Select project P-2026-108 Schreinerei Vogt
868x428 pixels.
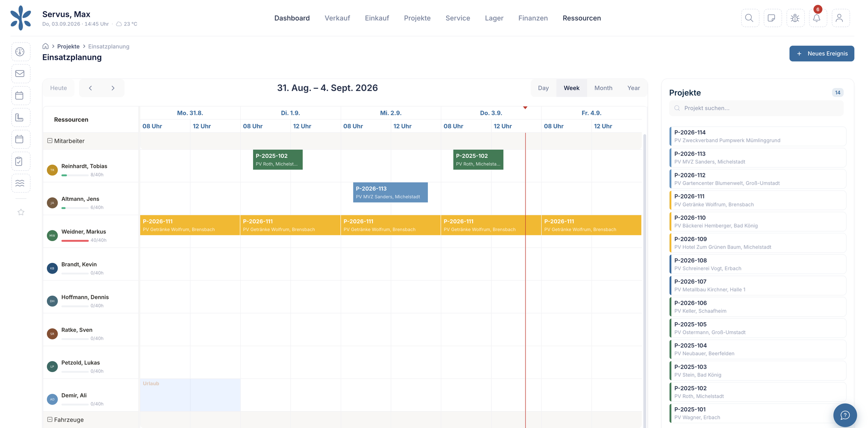758,264
